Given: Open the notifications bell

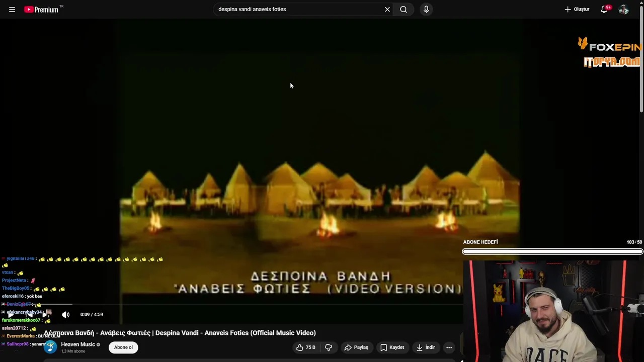Looking at the screenshot, I should (x=604, y=10).
